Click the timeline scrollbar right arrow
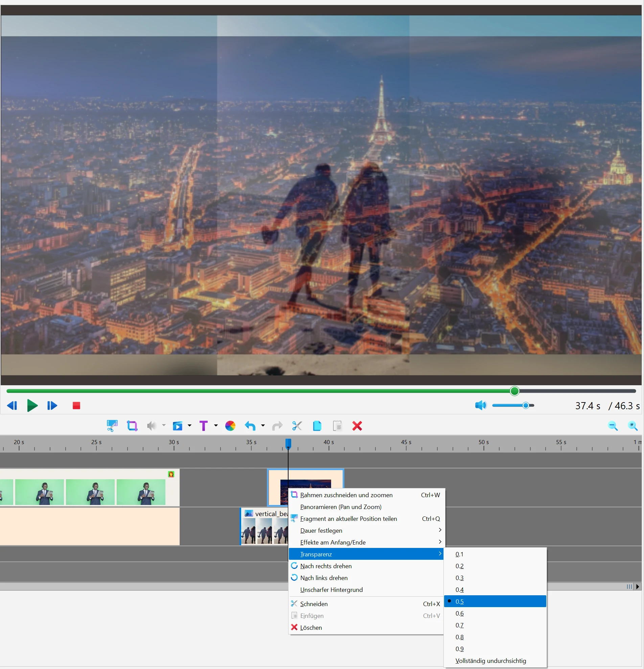The width and height of the screenshot is (644, 669). coord(638,586)
